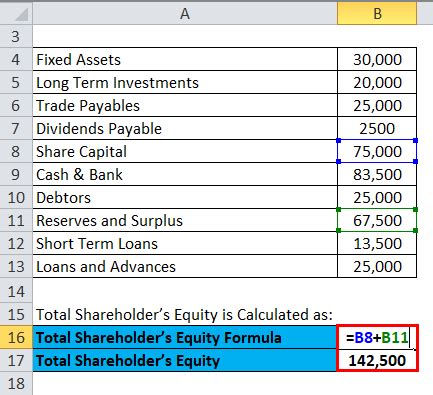
Task: Click the 'Dividends Payable' cell
Action: tap(185, 128)
